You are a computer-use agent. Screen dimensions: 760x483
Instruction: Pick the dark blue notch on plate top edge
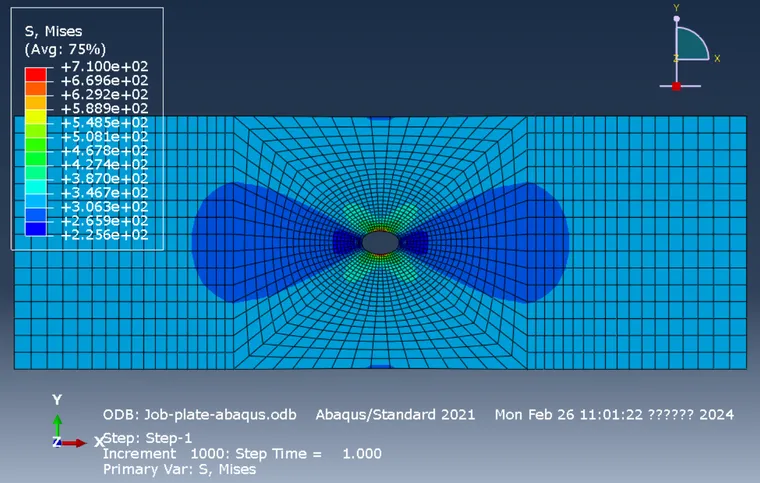click(x=380, y=118)
